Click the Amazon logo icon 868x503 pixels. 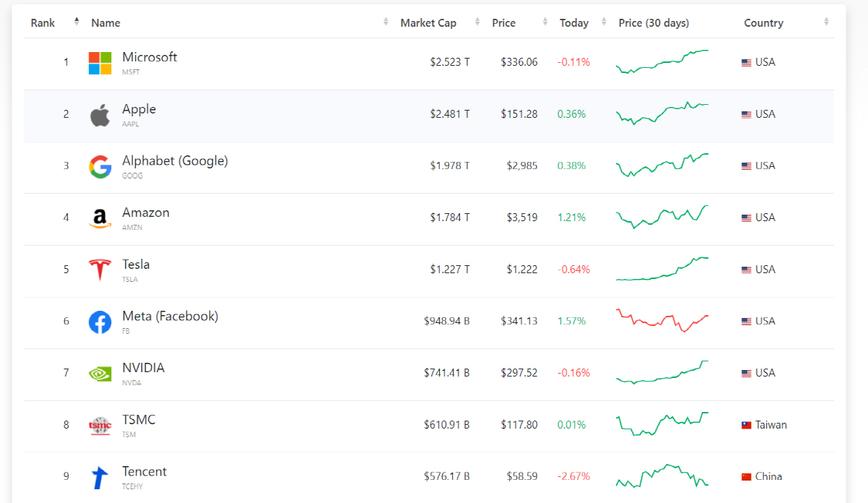(100, 218)
